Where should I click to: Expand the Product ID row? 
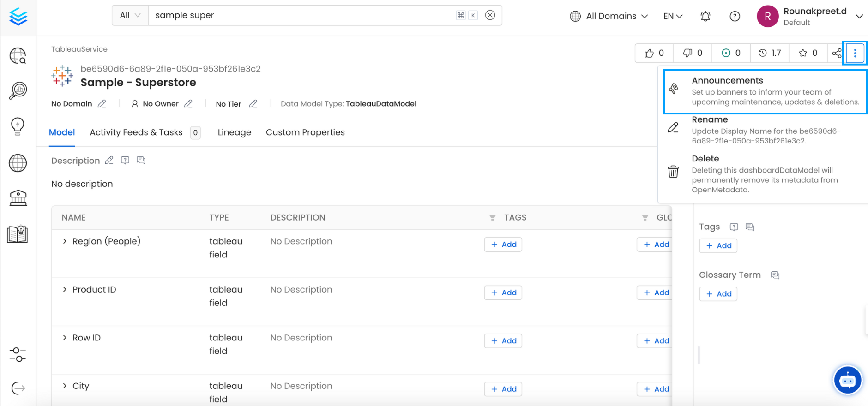[65, 289]
